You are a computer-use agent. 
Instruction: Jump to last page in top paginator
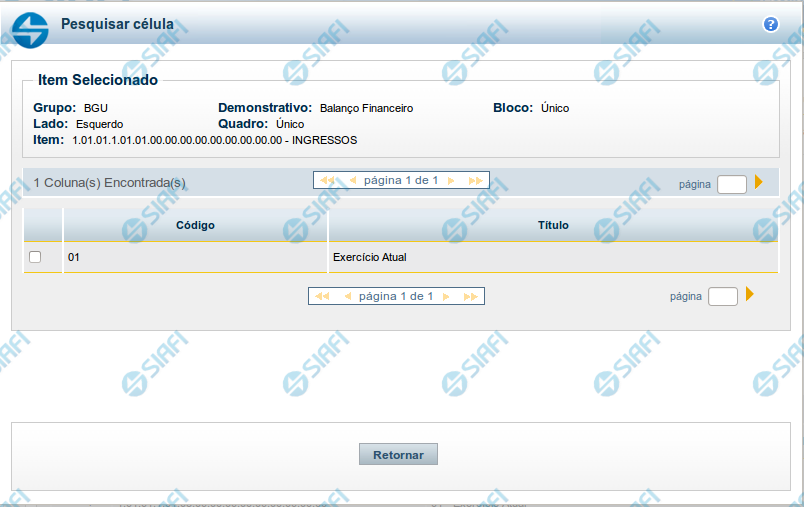pos(475,181)
